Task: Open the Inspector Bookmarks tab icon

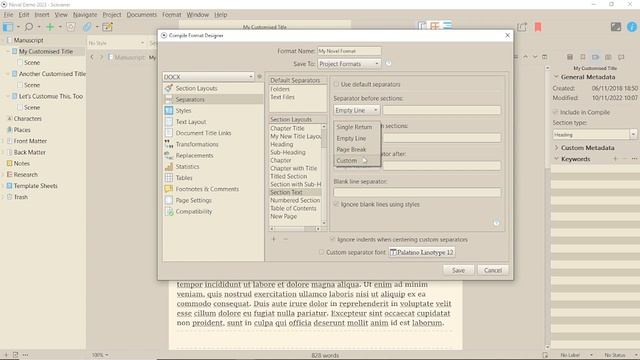Action: [582, 57]
